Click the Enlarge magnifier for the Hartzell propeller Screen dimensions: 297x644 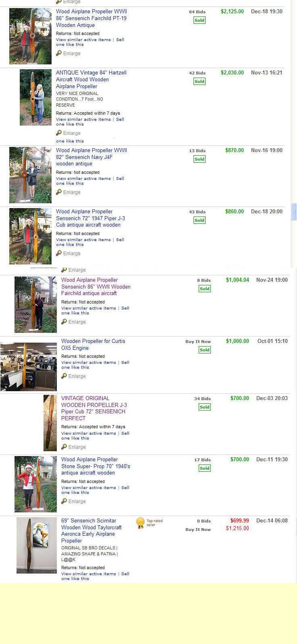[x=59, y=133]
